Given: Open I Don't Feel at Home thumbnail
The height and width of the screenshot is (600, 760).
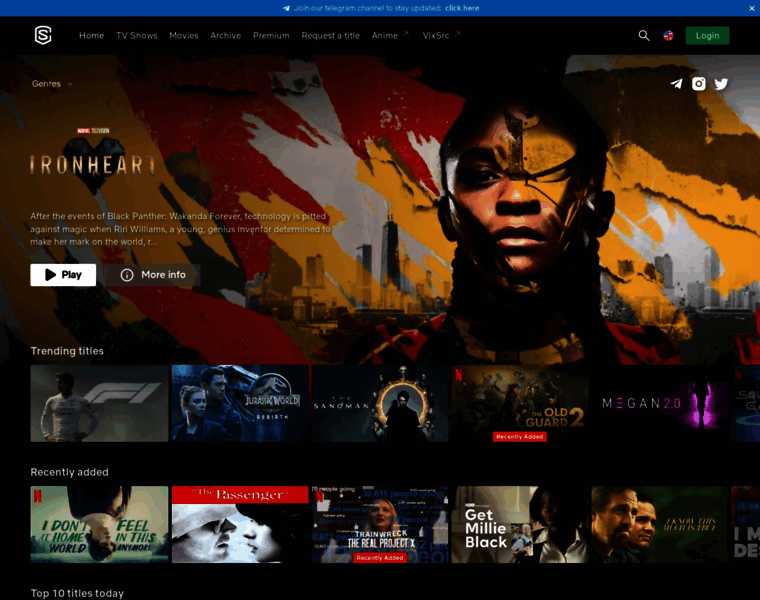Looking at the screenshot, I should click(x=99, y=524).
